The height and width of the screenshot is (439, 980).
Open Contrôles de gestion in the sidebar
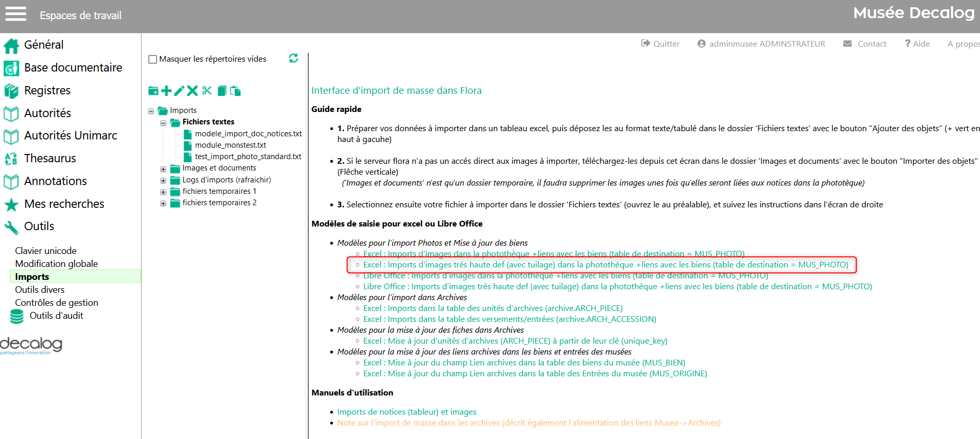57,303
